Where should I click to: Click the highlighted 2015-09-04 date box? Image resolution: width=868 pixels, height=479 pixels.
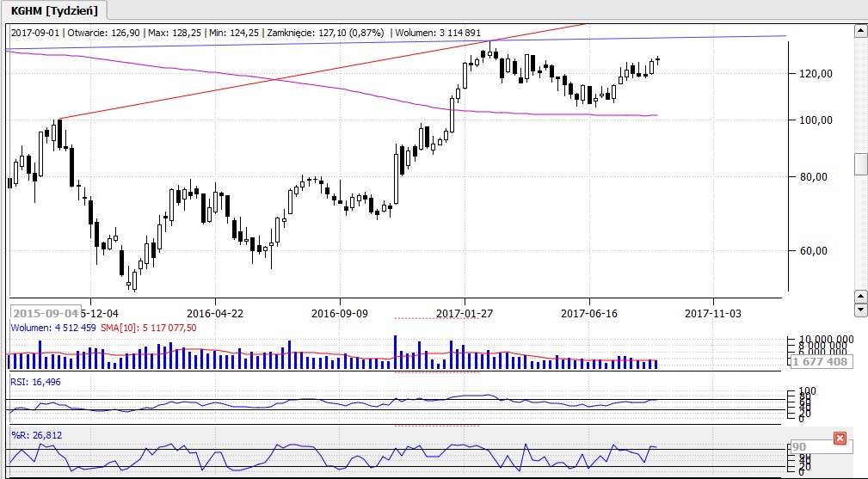[46, 313]
